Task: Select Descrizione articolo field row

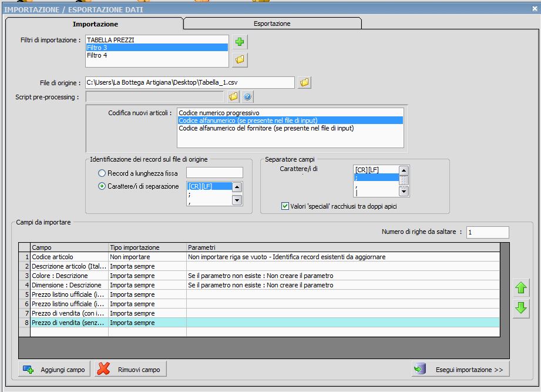Action: click(259, 266)
